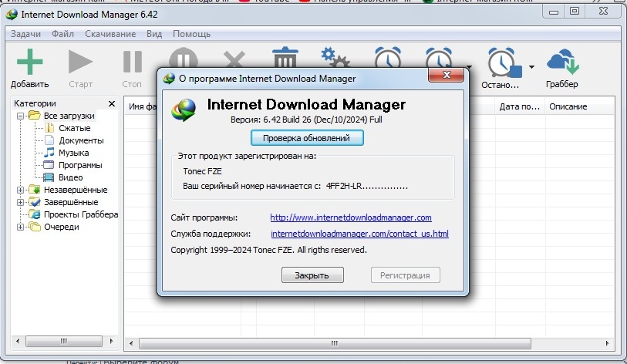The image size is (627, 364).
Task: Select the Завершённые folder
Action: (71, 202)
